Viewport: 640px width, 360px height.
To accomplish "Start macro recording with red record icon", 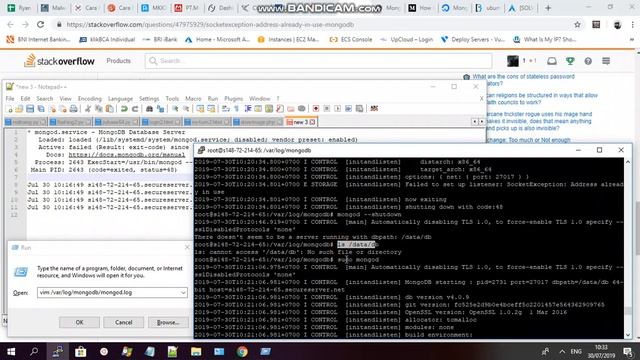I will 316,109.
